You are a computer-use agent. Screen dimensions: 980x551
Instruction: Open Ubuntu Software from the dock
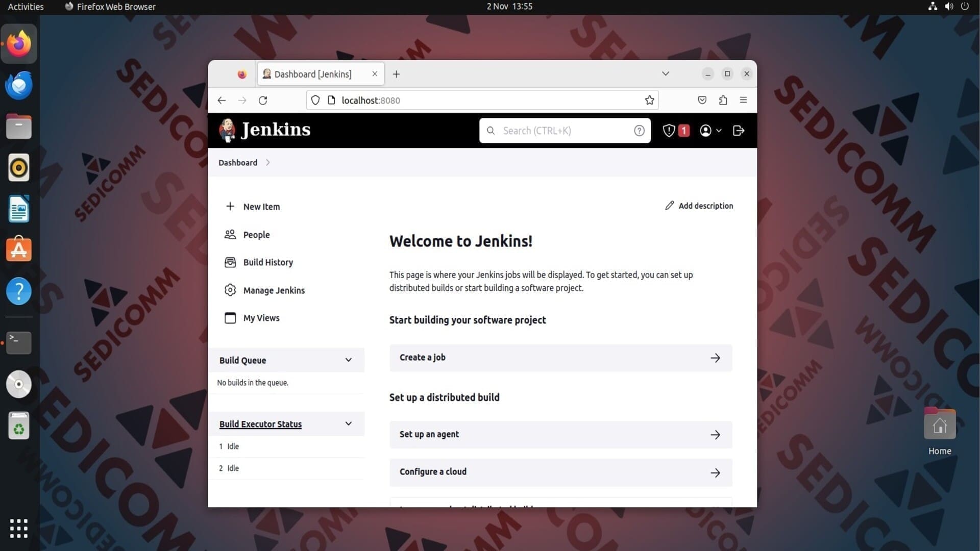click(x=19, y=250)
